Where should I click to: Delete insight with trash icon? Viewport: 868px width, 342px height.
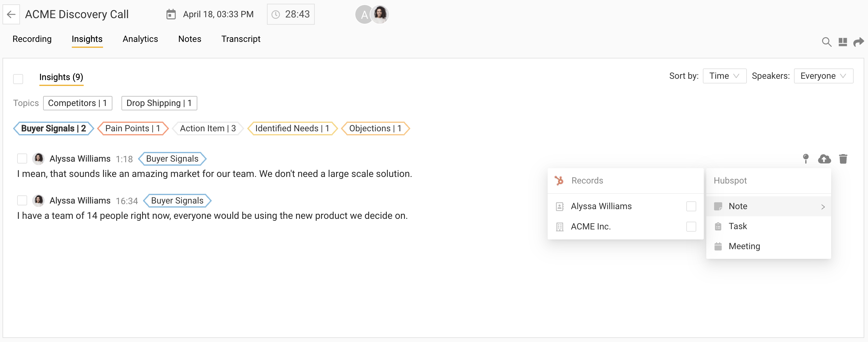[x=843, y=159]
